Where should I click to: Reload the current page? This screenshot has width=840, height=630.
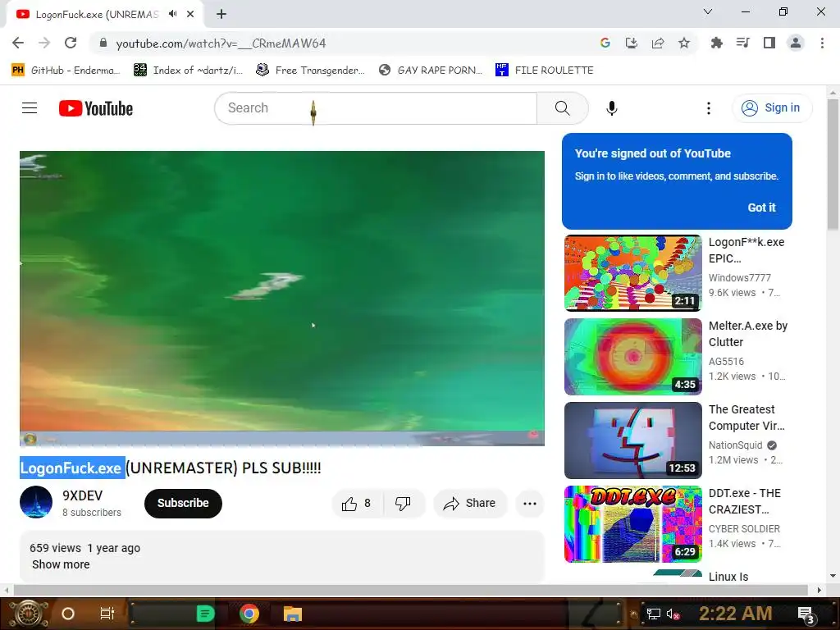[x=71, y=43]
